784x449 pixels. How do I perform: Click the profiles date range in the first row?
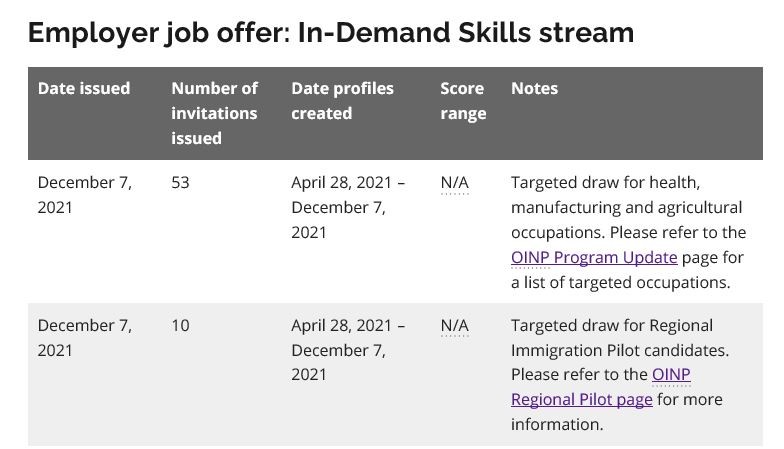point(348,208)
